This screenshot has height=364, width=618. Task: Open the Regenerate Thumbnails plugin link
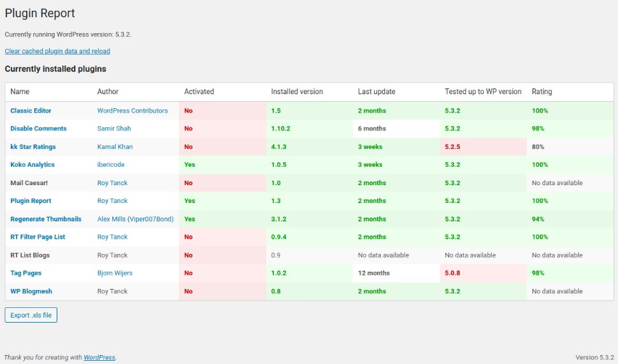click(x=46, y=219)
